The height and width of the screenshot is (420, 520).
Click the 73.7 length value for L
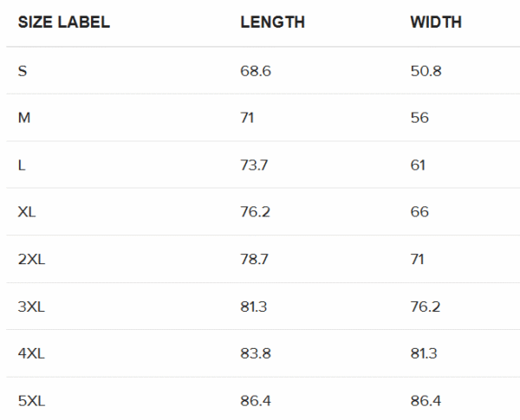tap(254, 165)
